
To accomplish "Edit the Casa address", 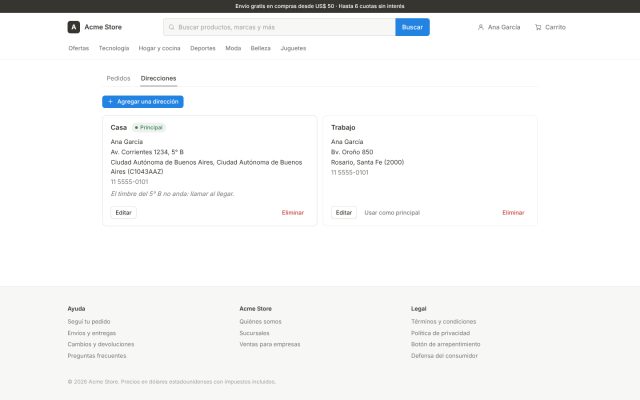I will point(123,213).
